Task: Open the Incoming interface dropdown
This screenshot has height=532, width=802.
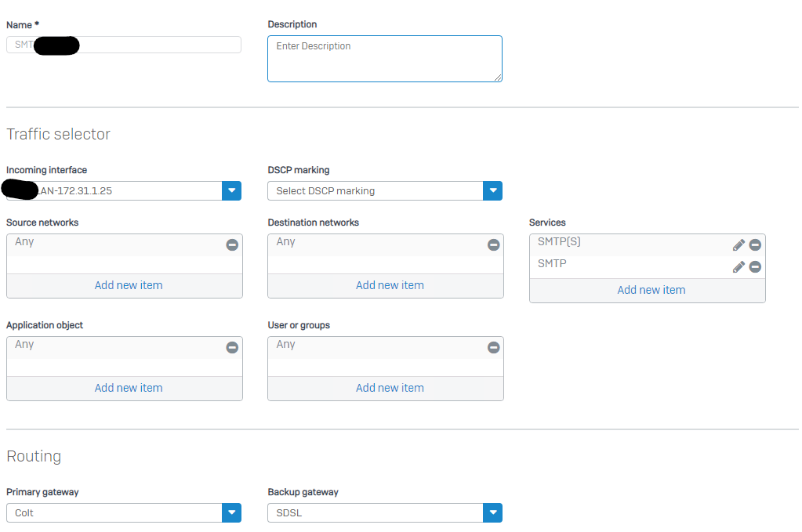Action: pos(232,190)
